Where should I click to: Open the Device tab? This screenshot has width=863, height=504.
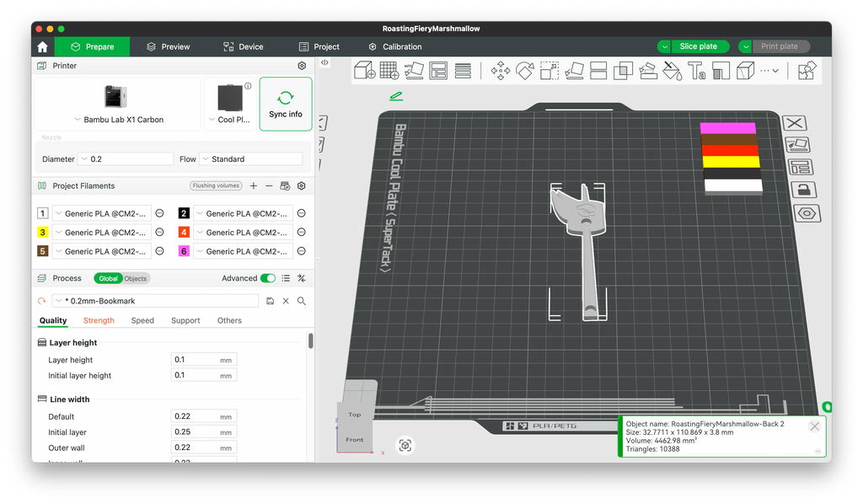[x=243, y=46]
